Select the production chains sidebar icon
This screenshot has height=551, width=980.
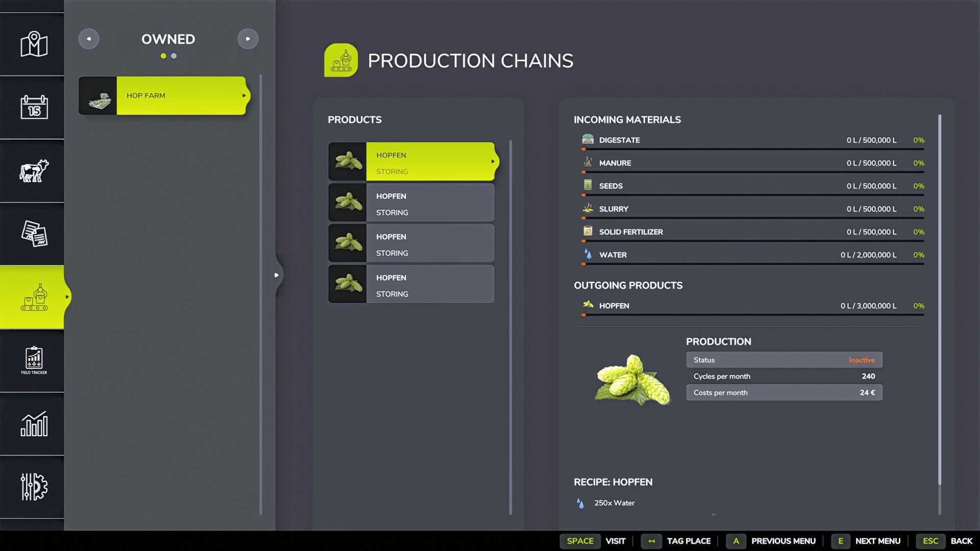(34, 297)
